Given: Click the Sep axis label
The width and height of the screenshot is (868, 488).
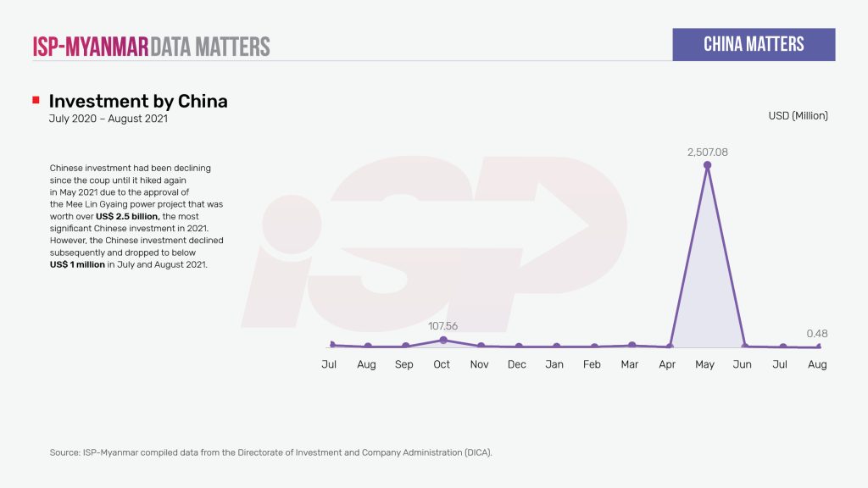Looking at the screenshot, I should point(404,364).
